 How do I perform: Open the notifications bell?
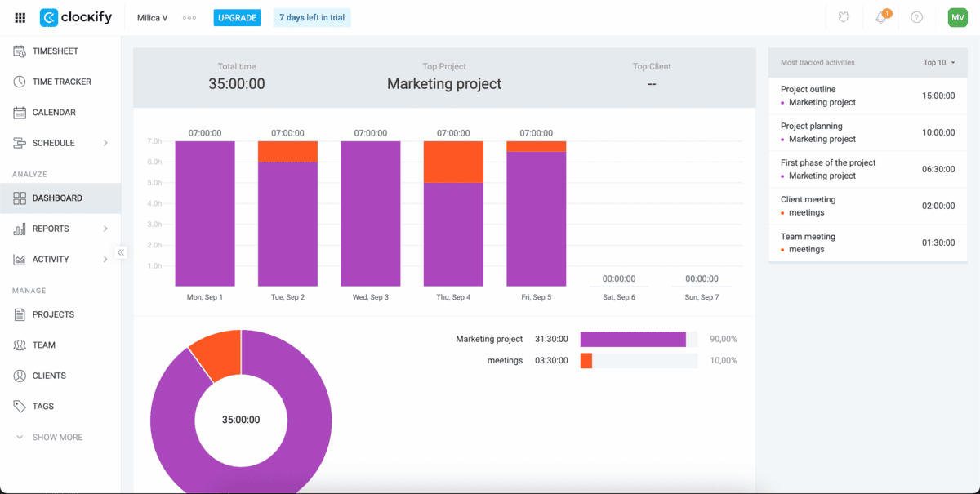(x=880, y=17)
